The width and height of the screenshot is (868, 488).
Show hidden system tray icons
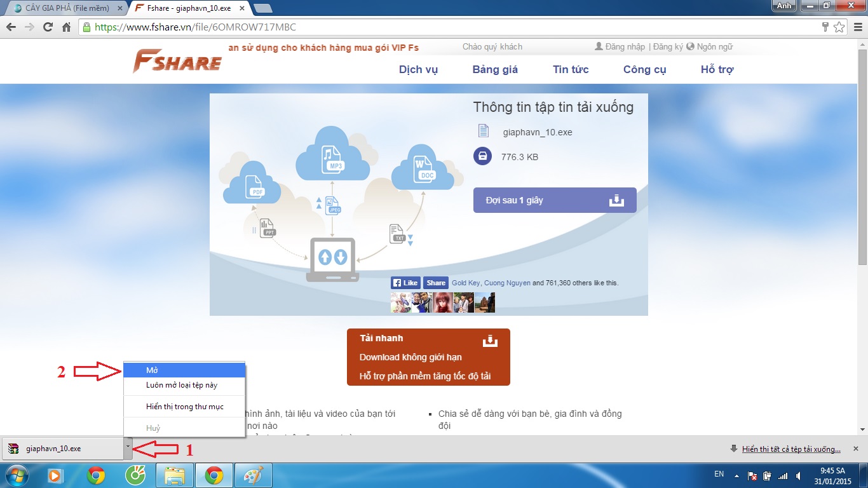coord(736,475)
